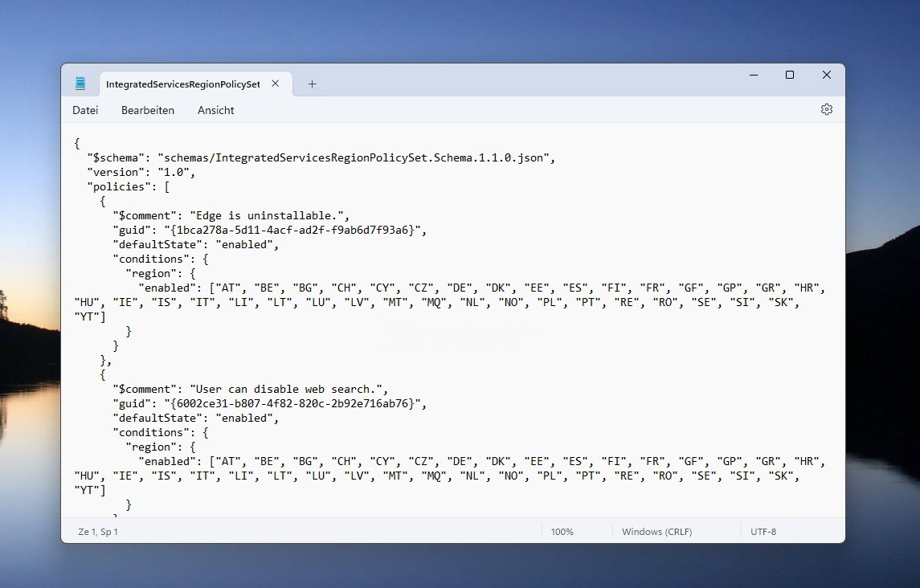Viewport: 920px width, 588px height.
Task: Minimize the Notepad window
Action: 754,76
